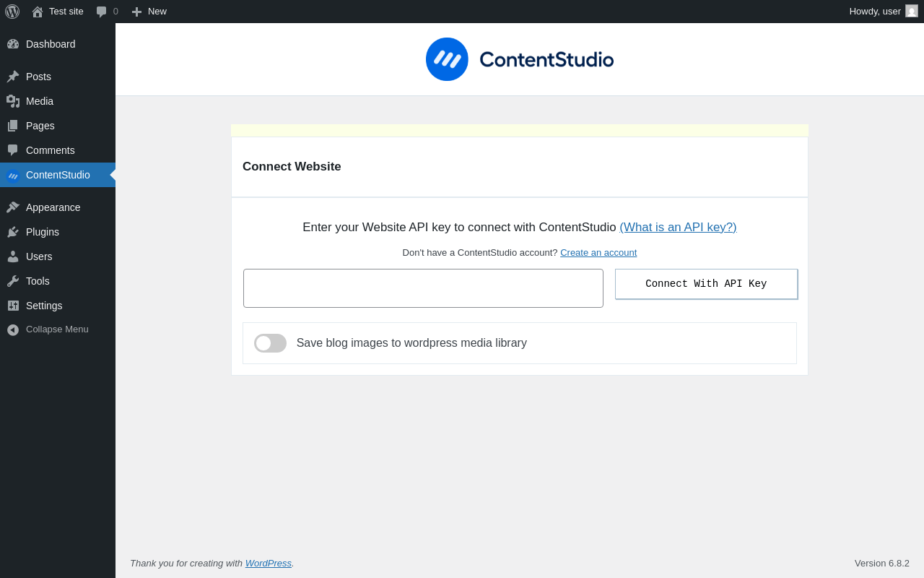Click the plus icon next to New
This screenshot has height=578, width=924.
tap(136, 12)
